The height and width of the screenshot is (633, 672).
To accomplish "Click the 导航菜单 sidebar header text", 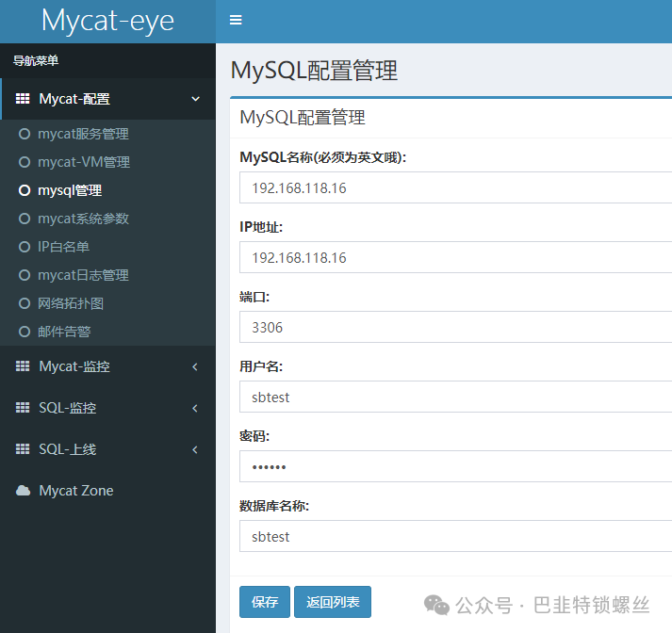I will 36,61.
